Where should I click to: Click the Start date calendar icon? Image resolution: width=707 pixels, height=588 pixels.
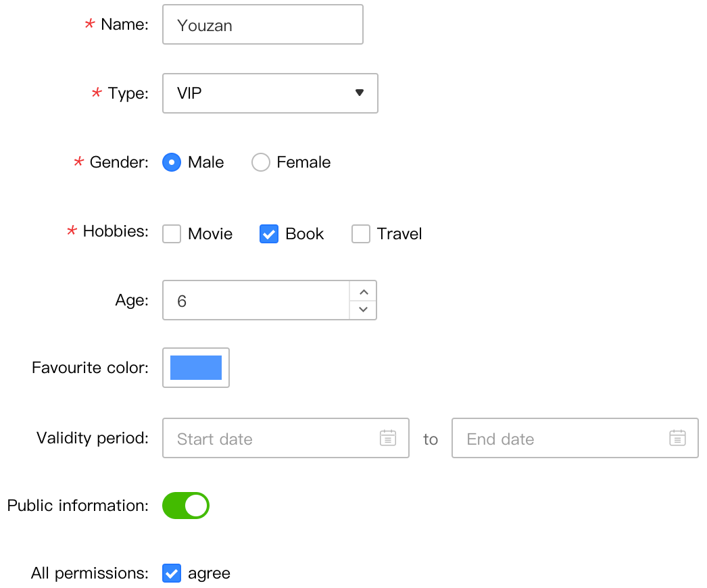(x=388, y=438)
